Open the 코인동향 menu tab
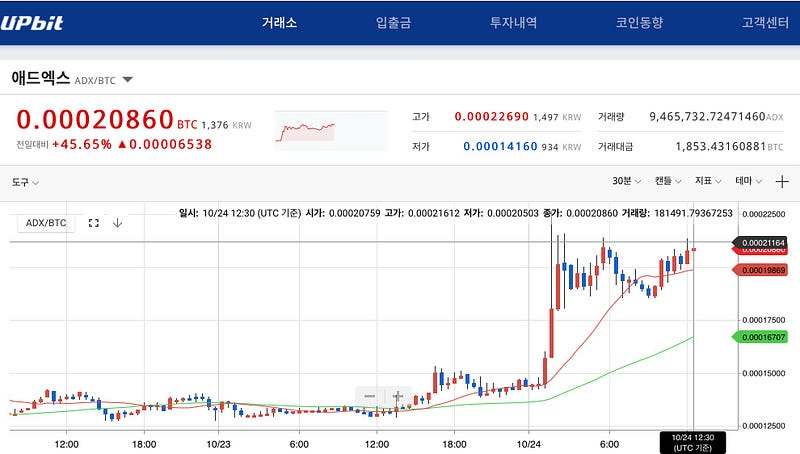Viewport: 800px width, 454px height. [639, 22]
